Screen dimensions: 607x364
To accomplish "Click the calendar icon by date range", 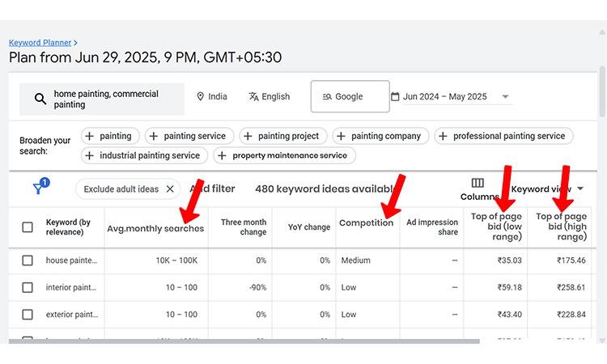I will 395,96.
